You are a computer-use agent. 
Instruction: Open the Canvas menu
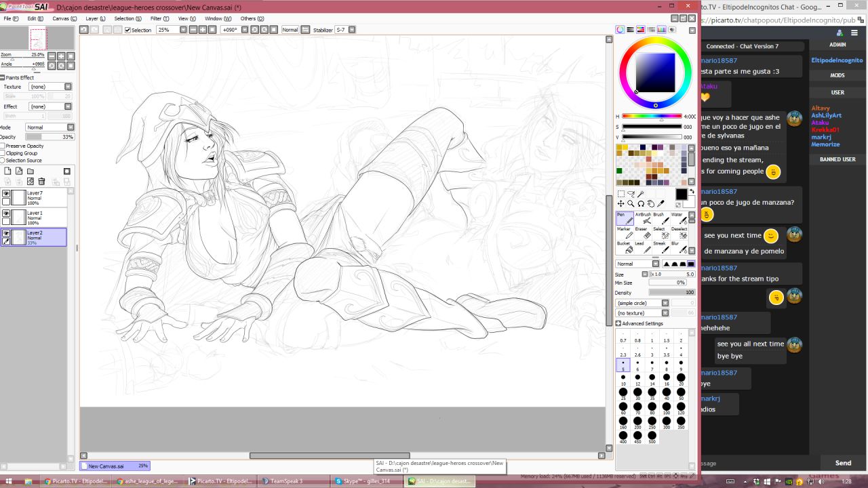pos(64,19)
